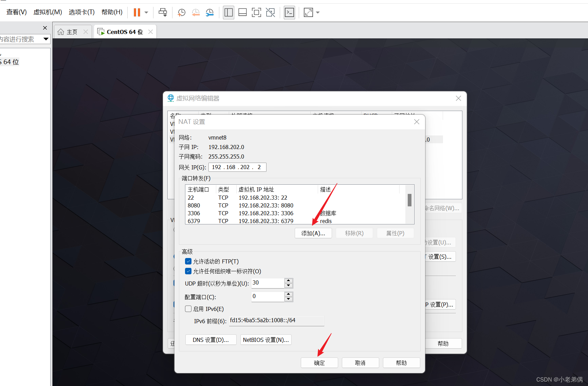Viewport: 588px width, 386px height.
Task: Click the revert to snapshot icon
Action: click(196, 13)
